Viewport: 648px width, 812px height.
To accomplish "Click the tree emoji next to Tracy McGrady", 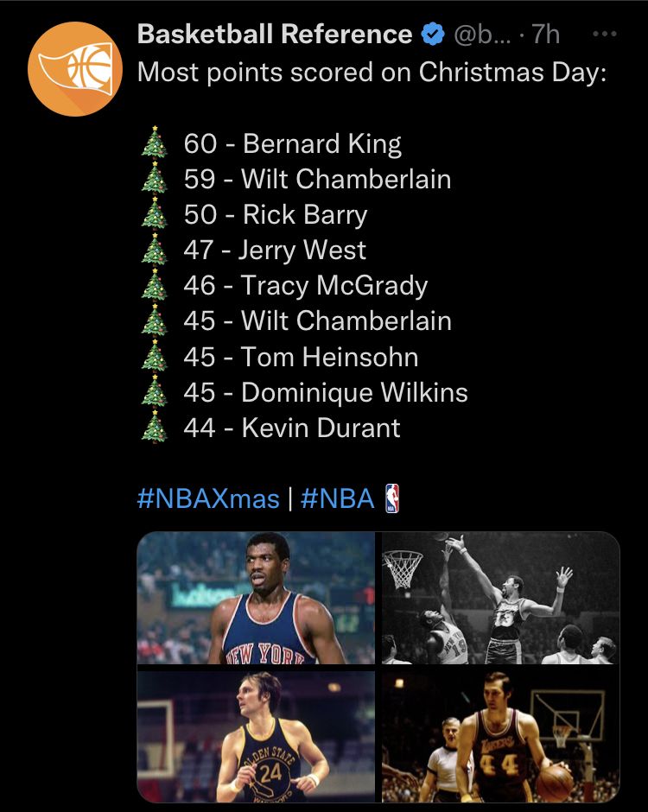I will (x=155, y=284).
